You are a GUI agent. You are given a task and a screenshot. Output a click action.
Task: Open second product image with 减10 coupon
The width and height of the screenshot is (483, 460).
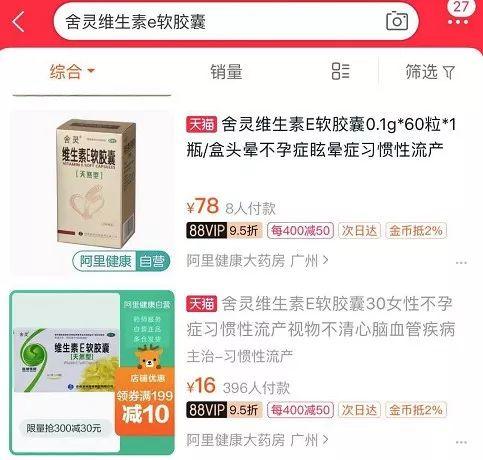pos(92,372)
